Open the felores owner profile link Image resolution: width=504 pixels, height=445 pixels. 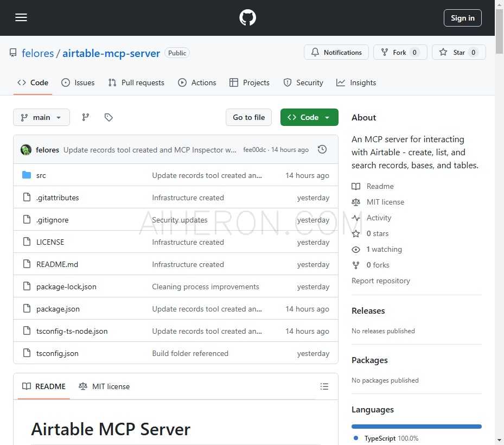pos(37,53)
